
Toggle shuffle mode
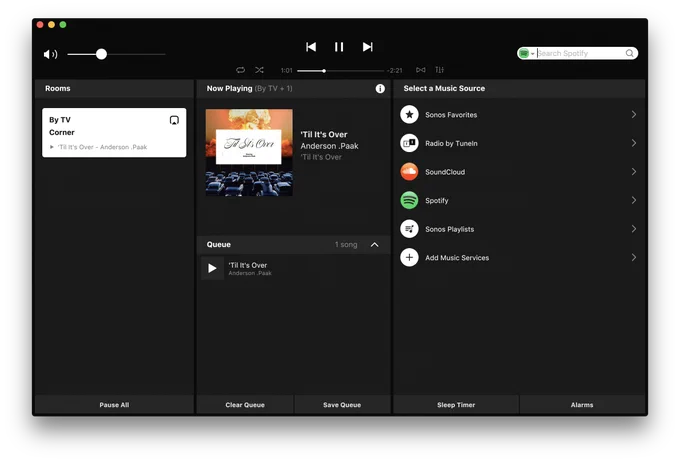click(x=259, y=70)
